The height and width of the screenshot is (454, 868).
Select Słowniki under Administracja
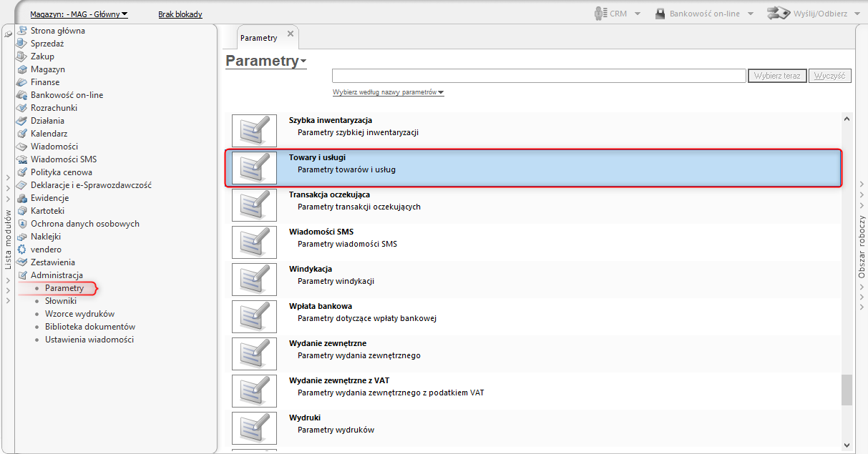(x=61, y=301)
